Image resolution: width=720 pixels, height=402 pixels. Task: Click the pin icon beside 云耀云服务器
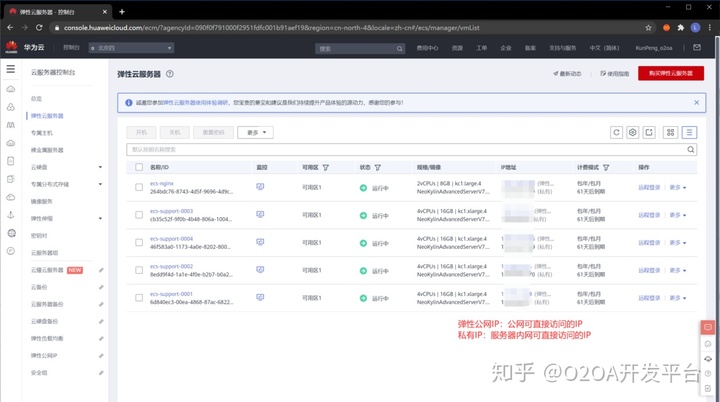pos(101,270)
